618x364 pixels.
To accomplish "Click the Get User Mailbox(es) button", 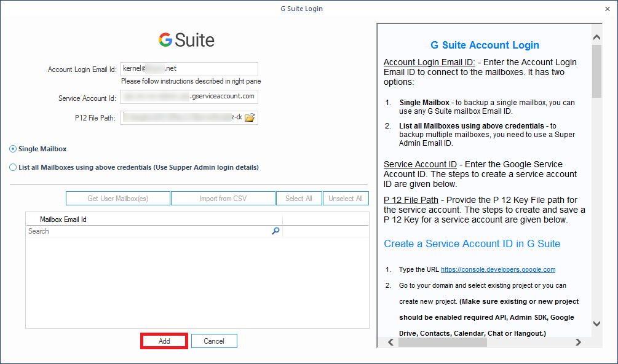I will [x=118, y=199].
